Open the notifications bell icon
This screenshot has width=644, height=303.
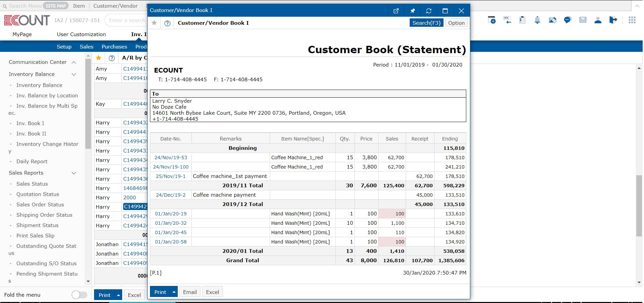[537, 20]
